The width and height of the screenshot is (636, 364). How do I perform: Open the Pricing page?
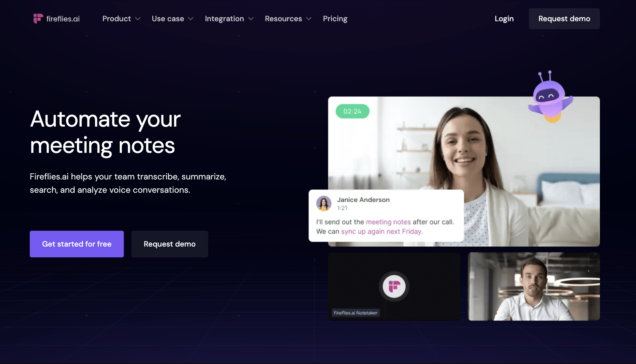[x=335, y=19]
